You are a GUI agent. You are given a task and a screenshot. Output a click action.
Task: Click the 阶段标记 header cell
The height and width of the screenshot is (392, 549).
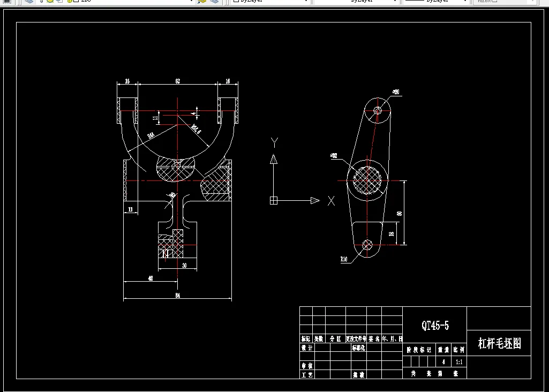(x=419, y=350)
